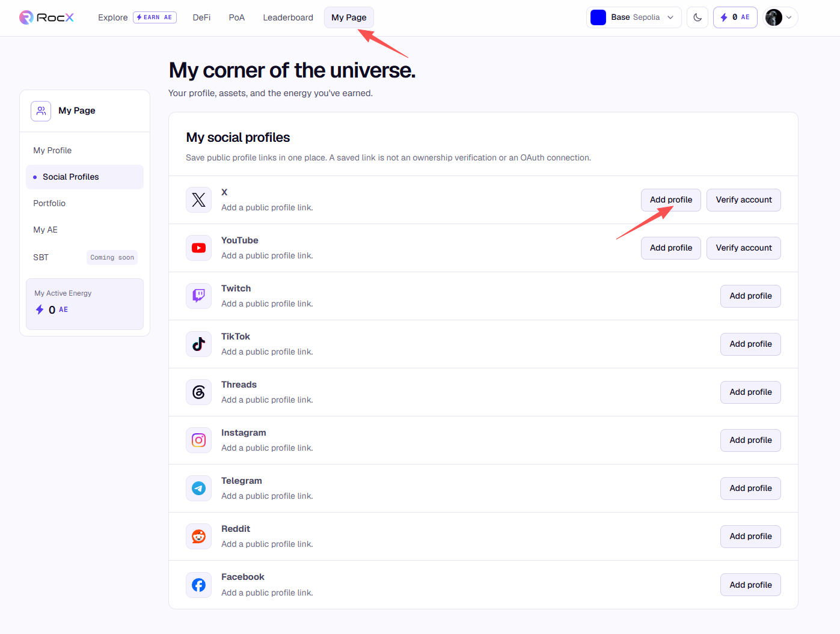Add a profile link for Twitch
The height and width of the screenshot is (634, 840).
click(750, 296)
